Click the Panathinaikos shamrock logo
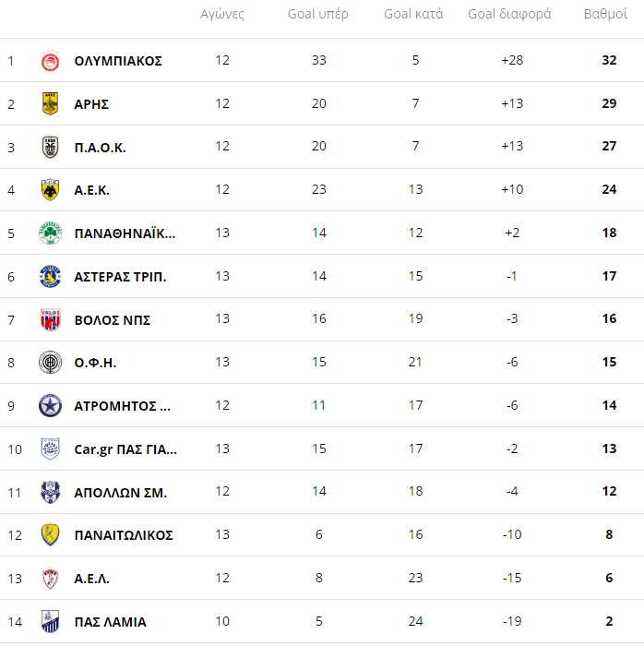The height and width of the screenshot is (646, 644). [x=50, y=233]
